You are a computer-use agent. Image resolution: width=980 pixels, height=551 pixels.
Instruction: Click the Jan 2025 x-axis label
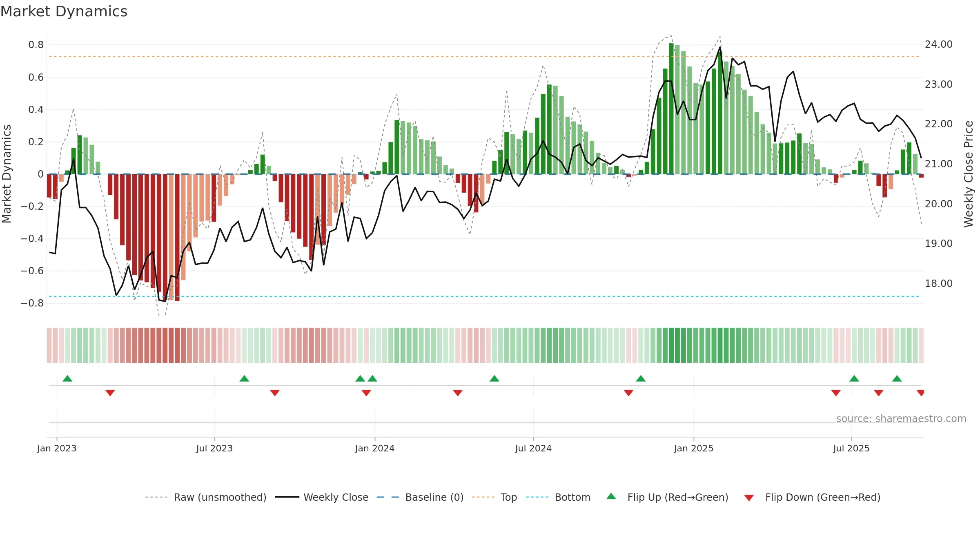[x=694, y=448]
